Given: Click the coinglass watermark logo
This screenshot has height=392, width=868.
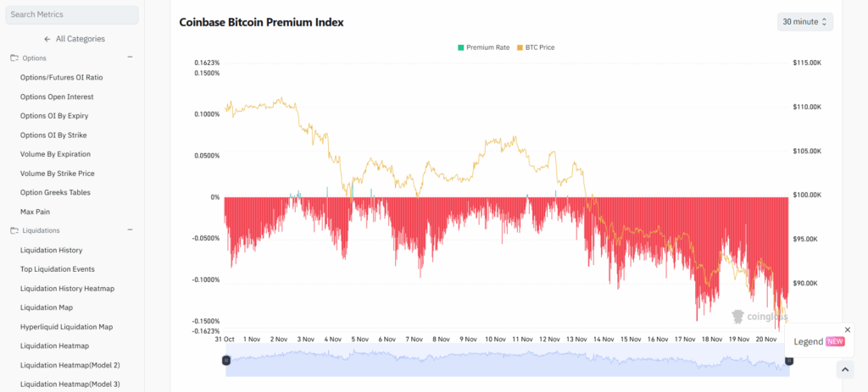Looking at the screenshot, I should pos(759,317).
